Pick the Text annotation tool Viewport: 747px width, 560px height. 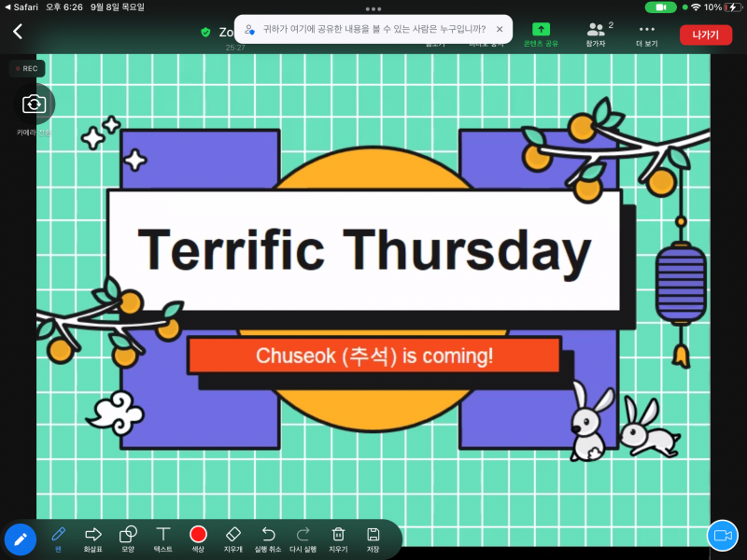[163, 535]
